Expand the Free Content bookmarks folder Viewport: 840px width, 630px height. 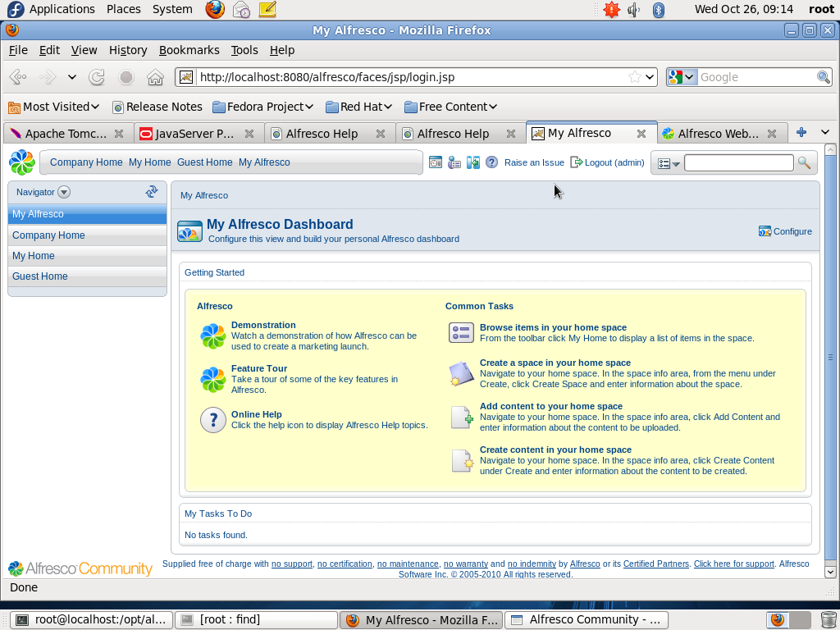[x=450, y=107]
